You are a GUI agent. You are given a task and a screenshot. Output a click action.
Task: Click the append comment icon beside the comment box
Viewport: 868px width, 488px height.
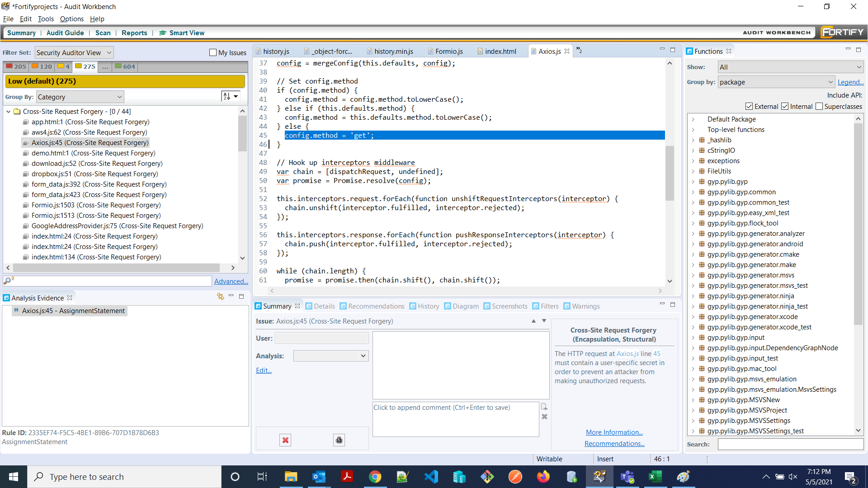544,407
